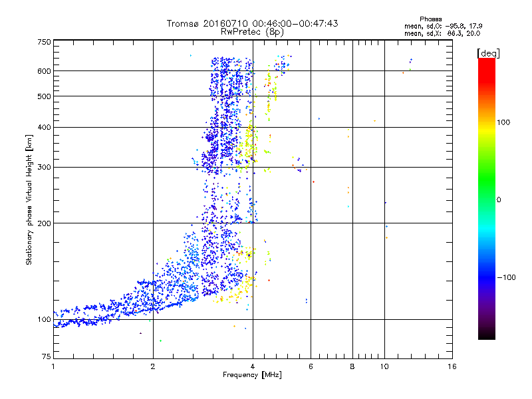Screen dimensions: 532x399
Task: Click the x-axis '1' MHz tick label
Action: point(53,366)
